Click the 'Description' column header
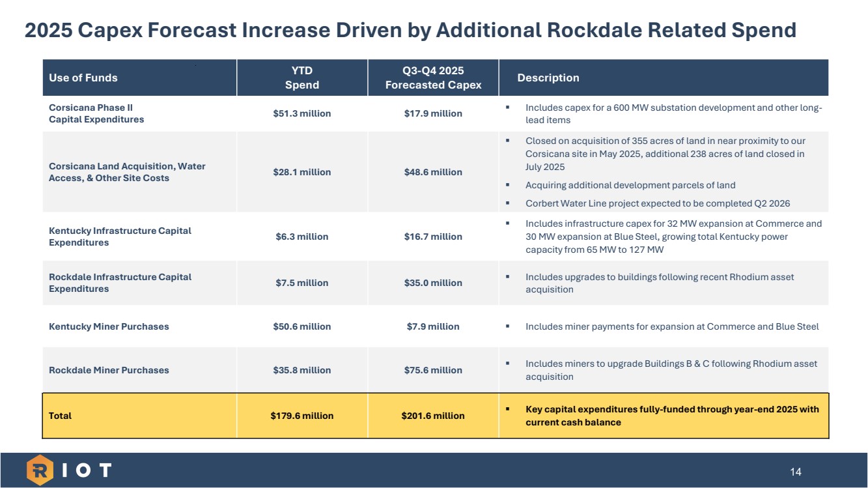The height and width of the screenshot is (488, 868). pyautogui.click(x=548, y=78)
